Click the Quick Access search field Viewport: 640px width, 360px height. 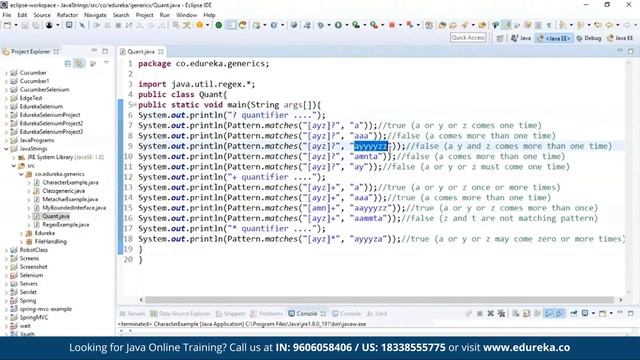click(468, 38)
